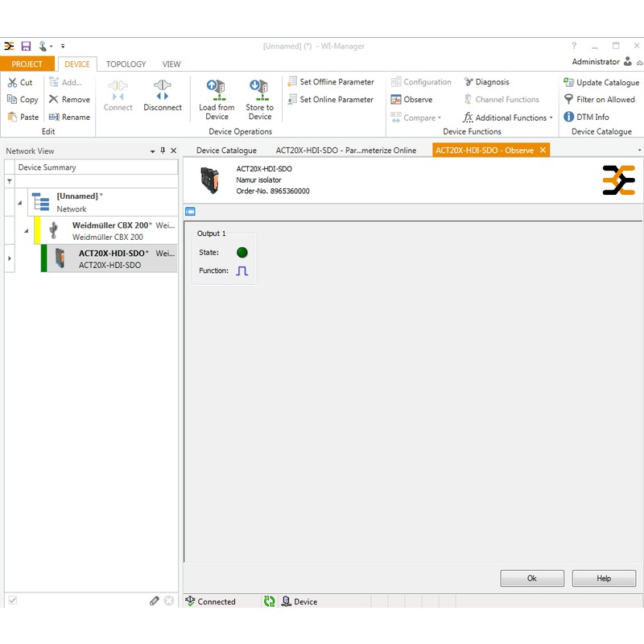Click the filter icon in Network View
This screenshot has height=644, width=644.
point(10,181)
